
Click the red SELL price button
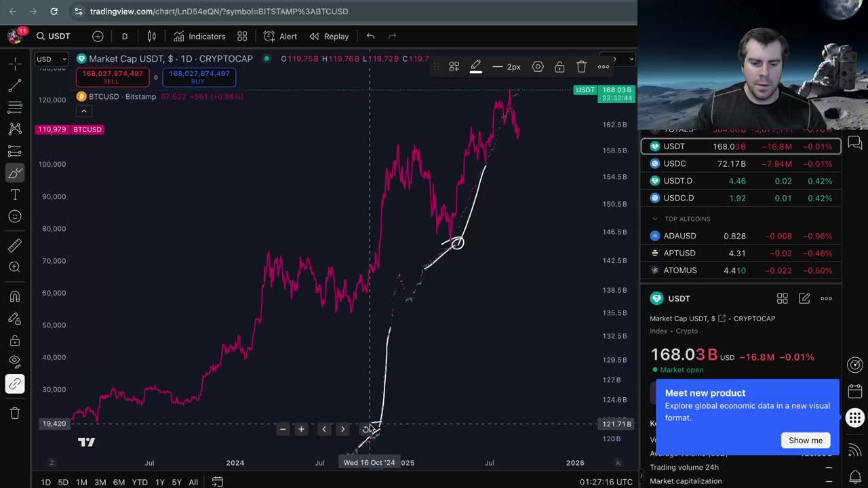[113, 77]
